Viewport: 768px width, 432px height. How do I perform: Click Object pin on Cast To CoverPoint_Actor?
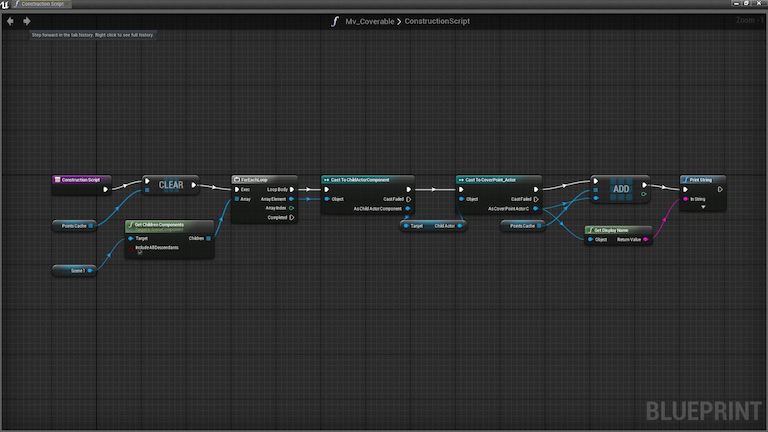(461, 199)
